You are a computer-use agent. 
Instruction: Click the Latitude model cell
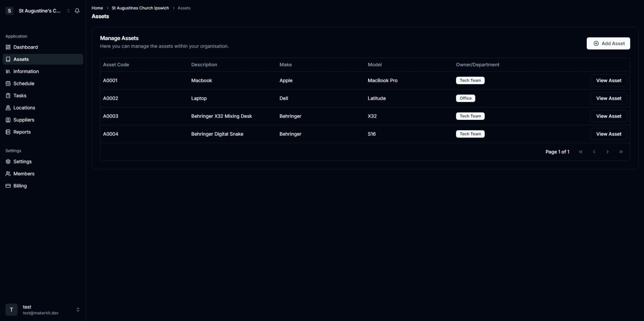pos(377,98)
